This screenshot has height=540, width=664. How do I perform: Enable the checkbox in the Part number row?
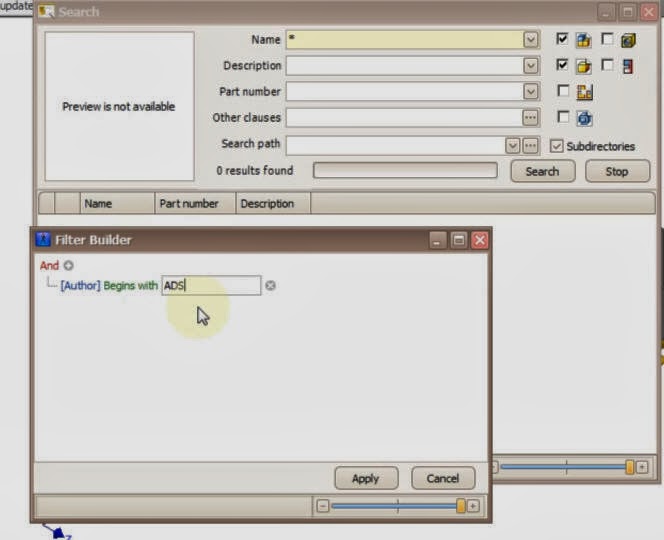tap(563, 91)
